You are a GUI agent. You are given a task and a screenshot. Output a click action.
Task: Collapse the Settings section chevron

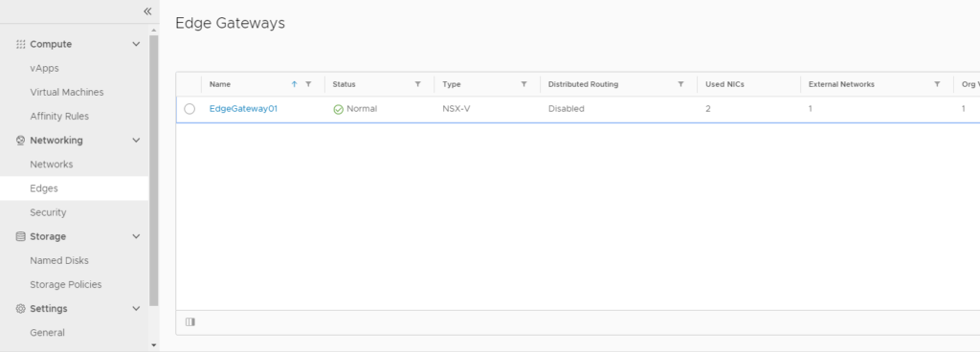click(136, 308)
